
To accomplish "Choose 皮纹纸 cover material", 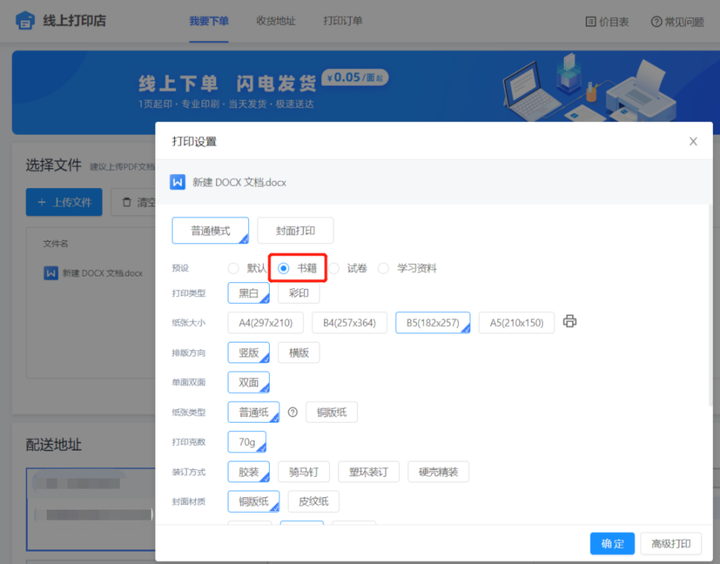I will [314, 502].
